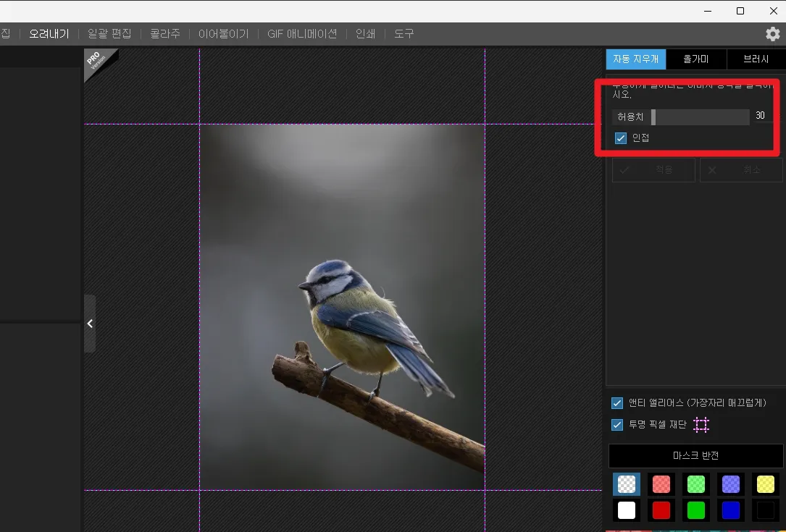Click the 취소 cancel button
This screenshot has width=786, height=532.
[x=741, y=170]
